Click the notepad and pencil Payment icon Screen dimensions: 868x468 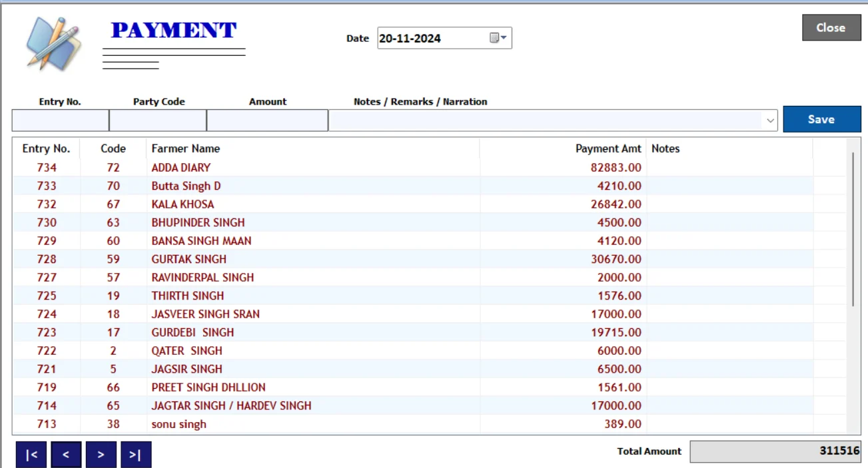53,43
